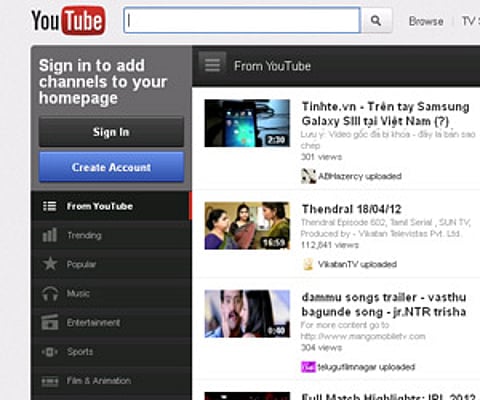Click the Trending bar chart icon

49,235
